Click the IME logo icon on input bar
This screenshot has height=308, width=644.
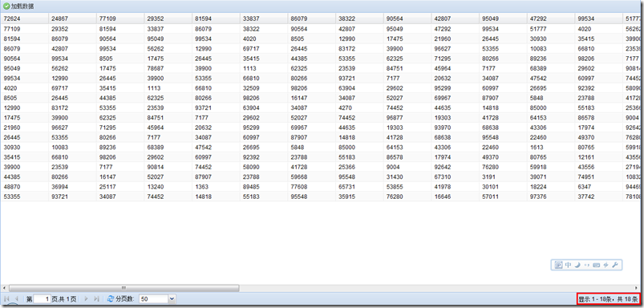pyautogui.click(x=558, y=265)
